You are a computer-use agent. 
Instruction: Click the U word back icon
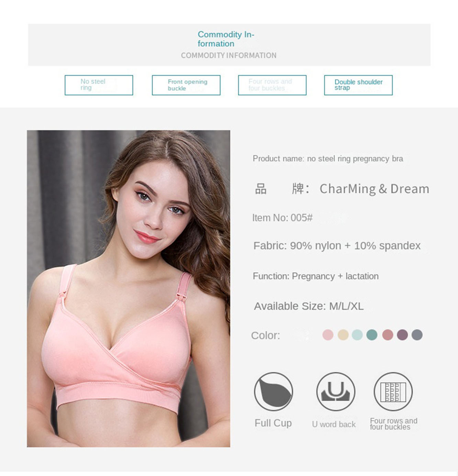click(336, 391)
